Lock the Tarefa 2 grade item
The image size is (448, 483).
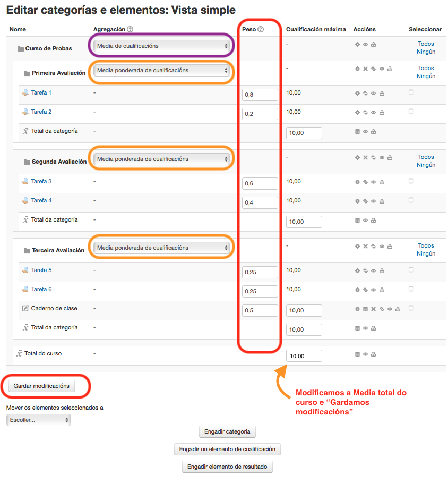[381, 113]
